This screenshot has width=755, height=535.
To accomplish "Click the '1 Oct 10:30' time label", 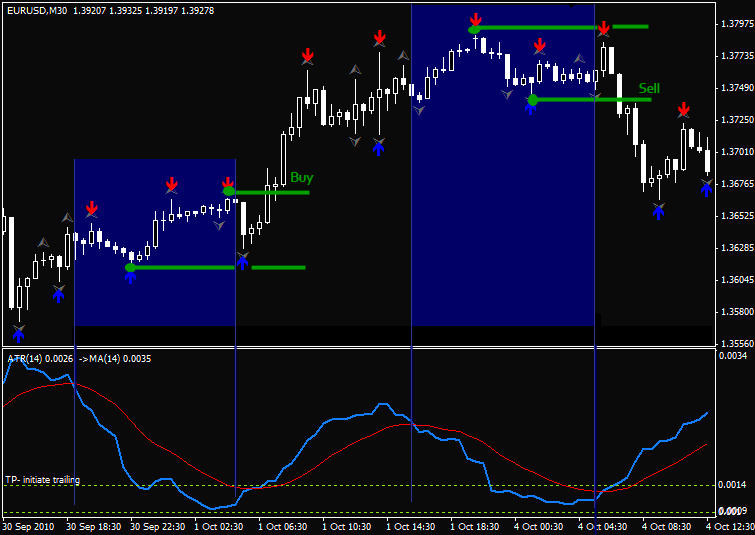I will pos(347,527).
